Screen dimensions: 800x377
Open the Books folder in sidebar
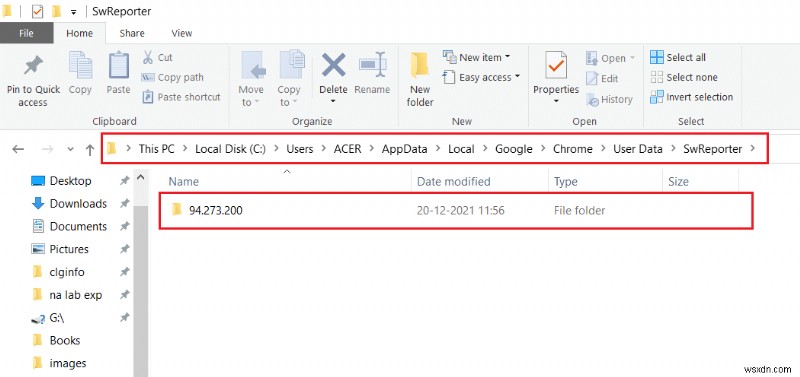(x=56, y=340)
